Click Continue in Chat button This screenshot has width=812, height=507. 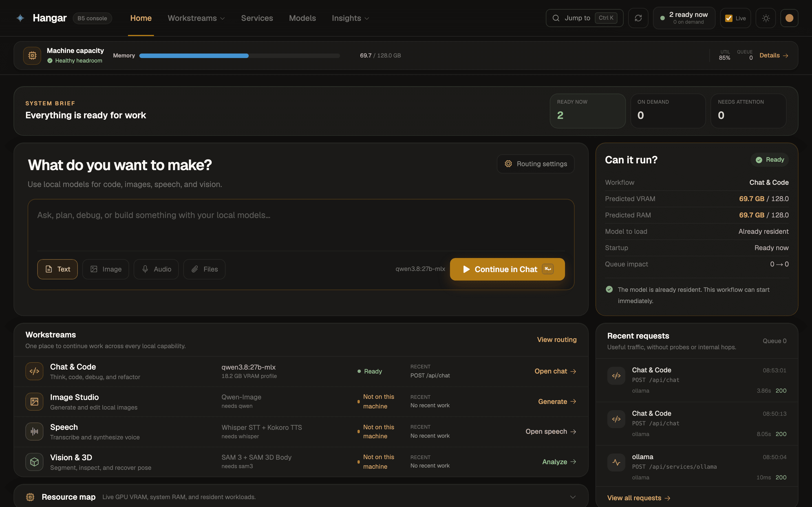pyautogui.click(x=507, y=269)
